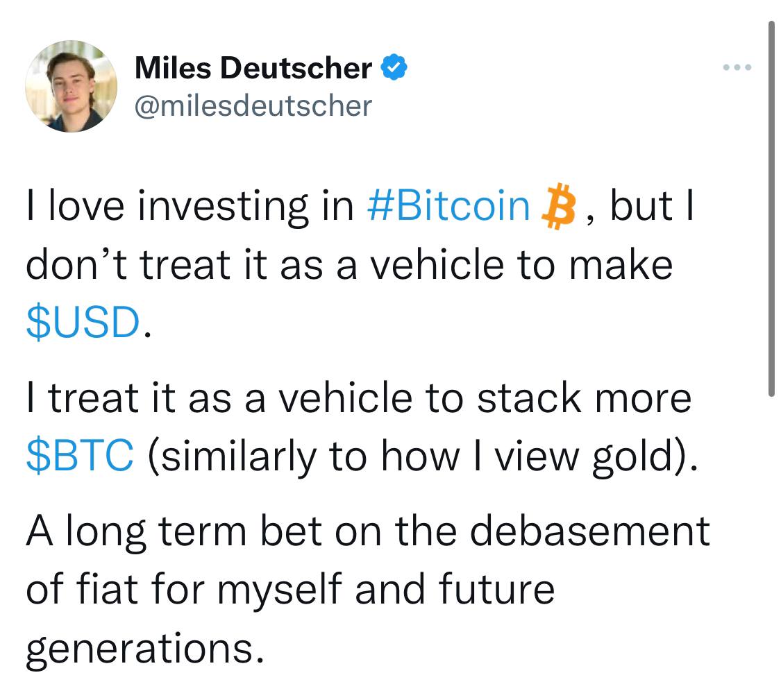Click the line "A long term bet on the debasement"

(x=367, y=533)
